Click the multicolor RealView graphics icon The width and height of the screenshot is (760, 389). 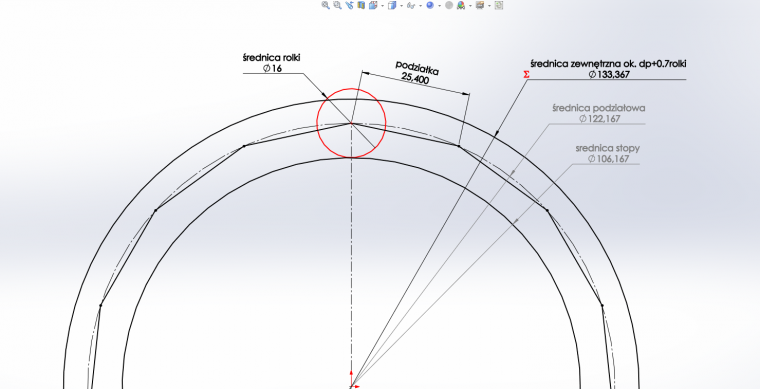[460, 5]
